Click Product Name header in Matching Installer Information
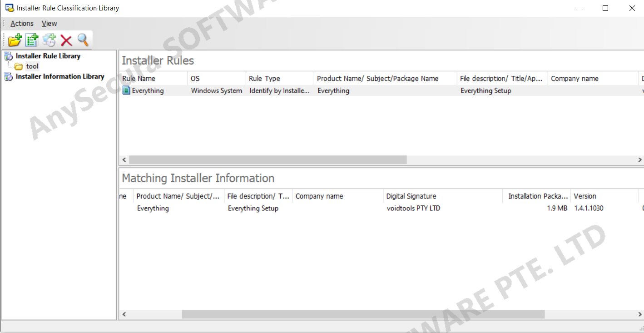Image resolution: width=644 pixels, height=333 pixels. [x=179, y=196]
